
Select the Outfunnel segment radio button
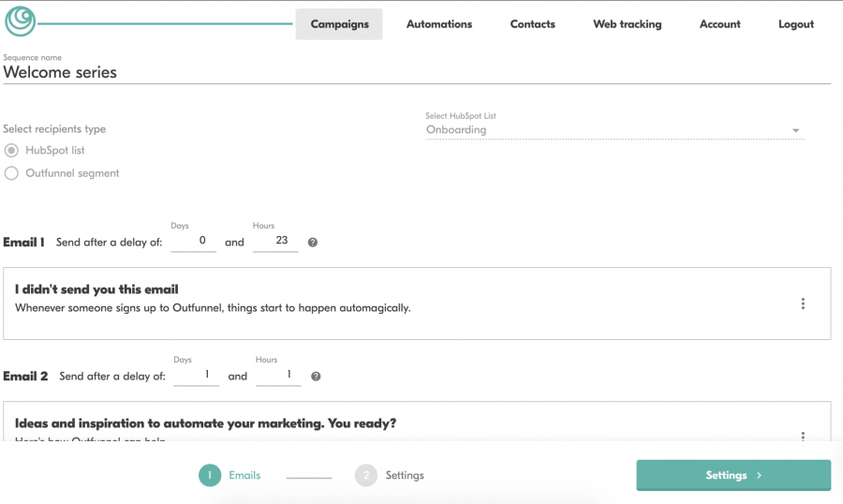coord(11,173)
